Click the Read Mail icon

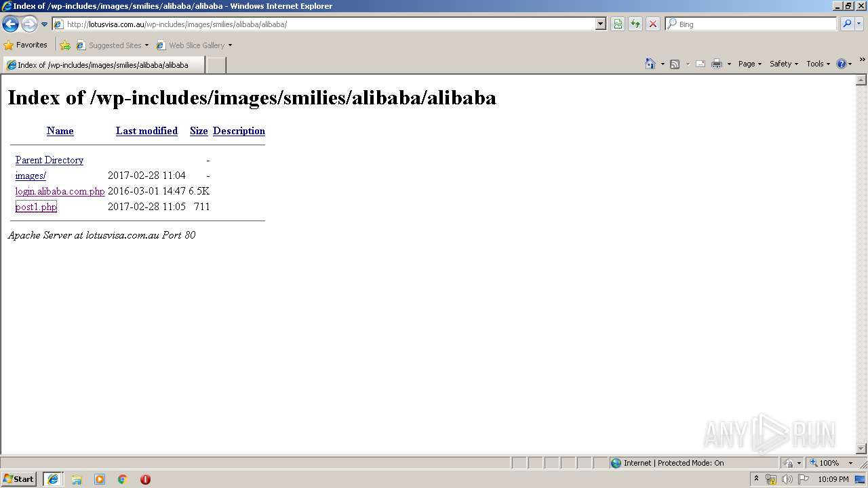(x=701, y=64)
